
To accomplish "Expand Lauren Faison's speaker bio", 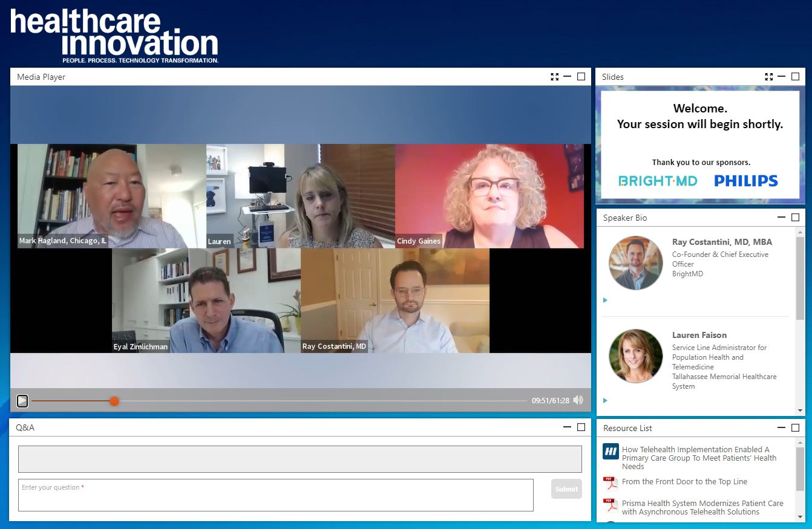I will click(x=604, y=400).
